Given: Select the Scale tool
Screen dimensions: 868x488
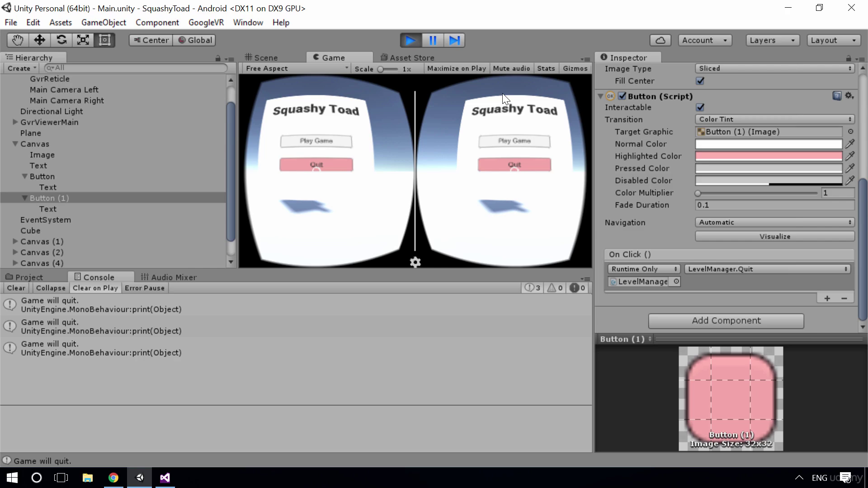Looking at the screenshot, I should pyautogui.click(x=83, y=40).
